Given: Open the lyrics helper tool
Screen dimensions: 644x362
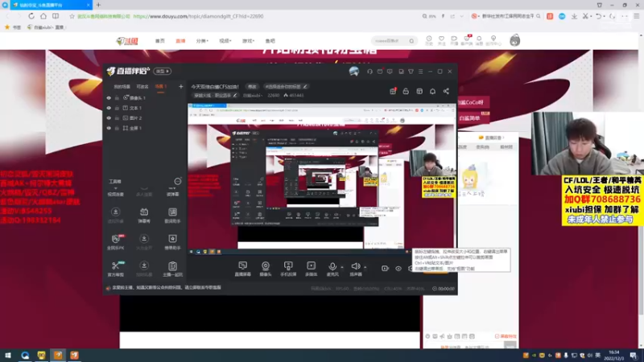Looking at the screenshot, I should 172,215.
